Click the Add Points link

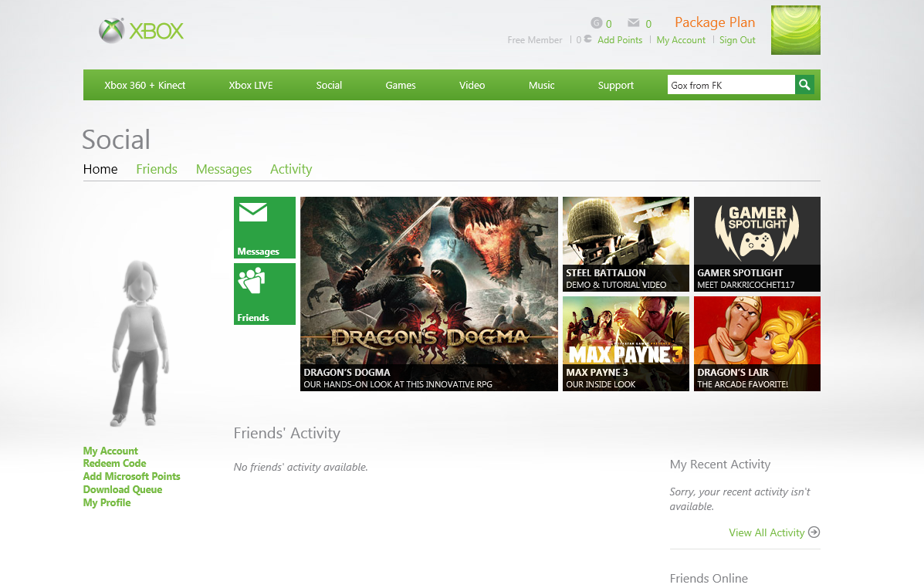(620, 40)
